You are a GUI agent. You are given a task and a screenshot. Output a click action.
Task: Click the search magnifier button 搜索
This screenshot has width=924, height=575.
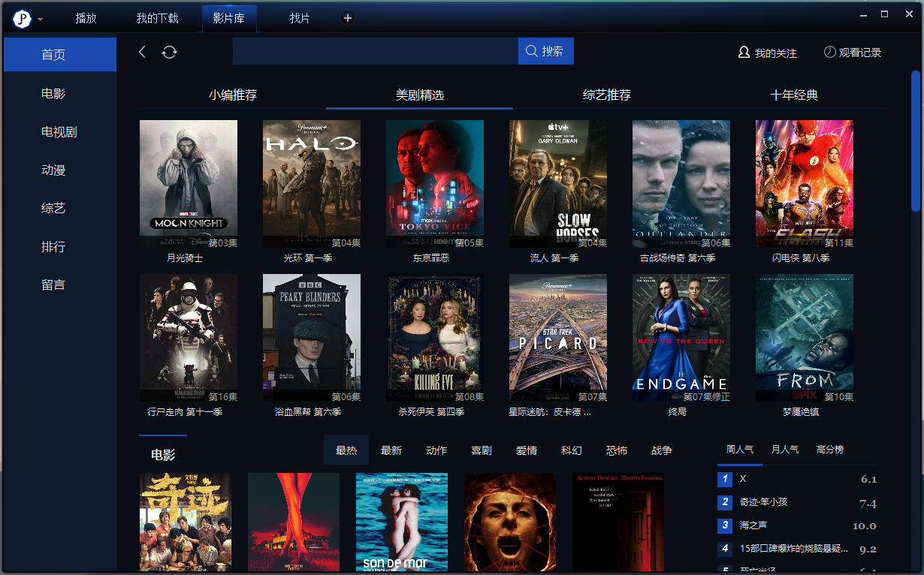coord(545,51)
